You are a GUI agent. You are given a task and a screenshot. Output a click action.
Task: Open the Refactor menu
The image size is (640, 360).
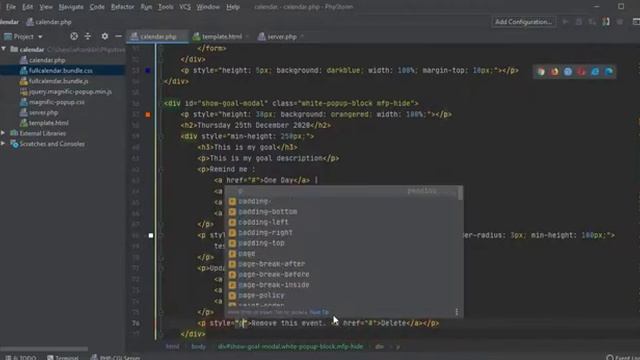[122, 7]
